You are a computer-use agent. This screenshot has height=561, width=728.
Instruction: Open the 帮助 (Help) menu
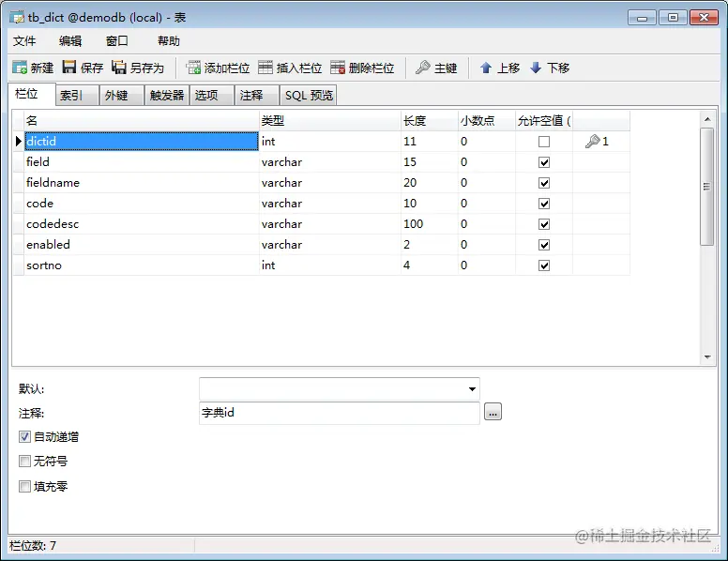point(169,41)
